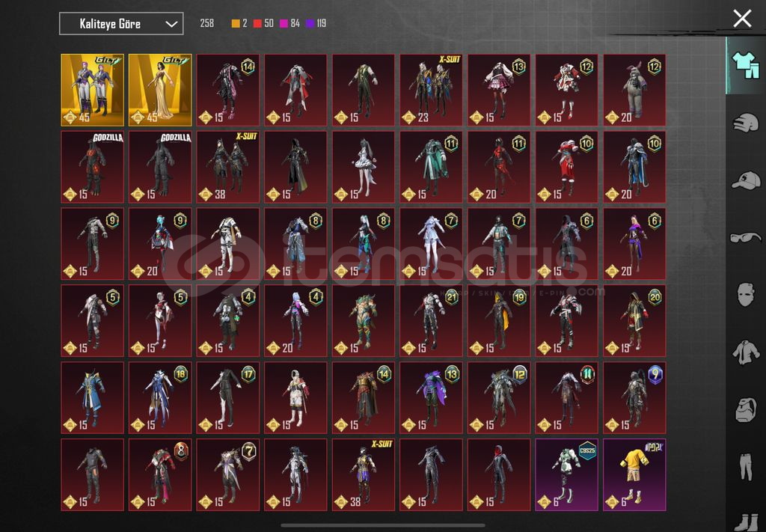Select the red dress outfit with badge 10

coord(567,167)
